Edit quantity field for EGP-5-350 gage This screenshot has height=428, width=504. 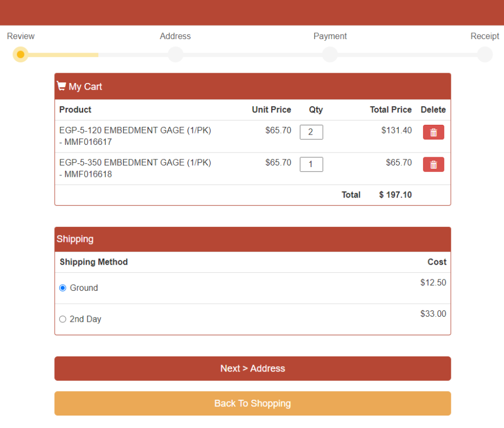311,164
